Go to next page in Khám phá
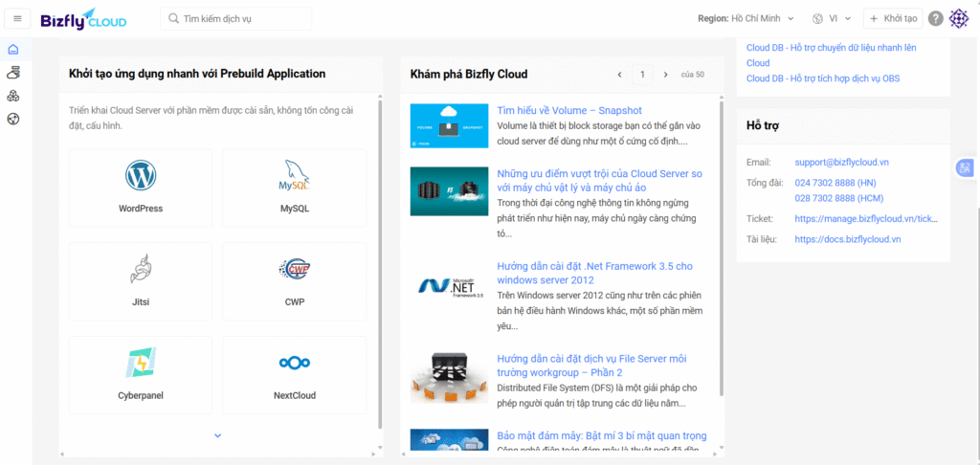980x465 pixels. pyautogui.click(x=666, y=74)
